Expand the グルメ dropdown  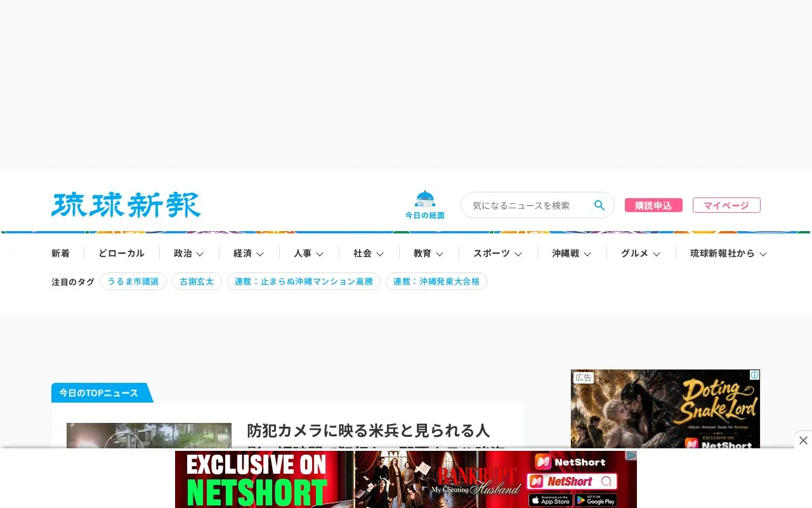[641, 253]
